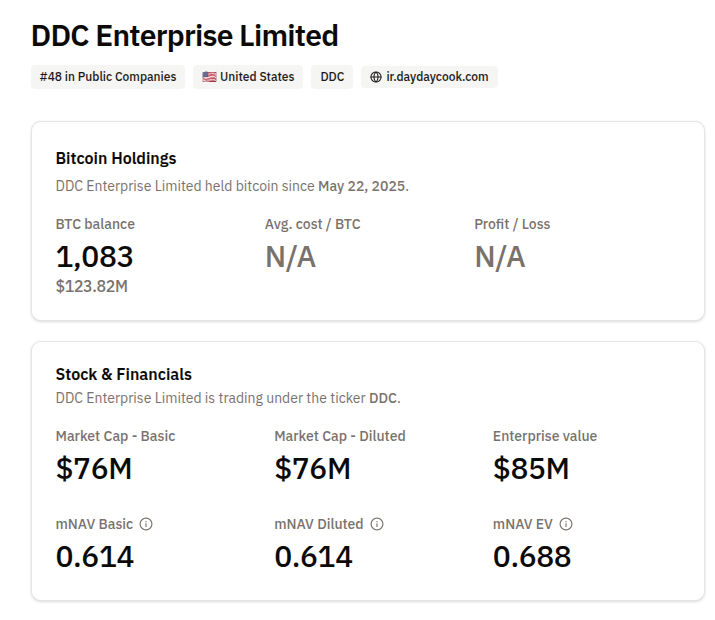715x620 pixels.
Task: Click the $123.82M holdings value
Action: (x=91, y=287)
